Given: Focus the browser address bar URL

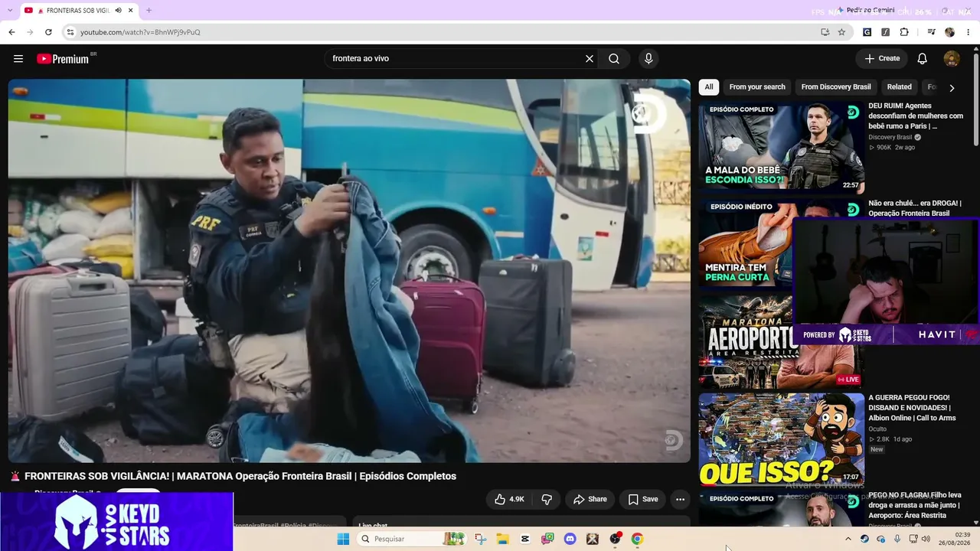Looking at the screenshot, I should [x=140, y=32].
